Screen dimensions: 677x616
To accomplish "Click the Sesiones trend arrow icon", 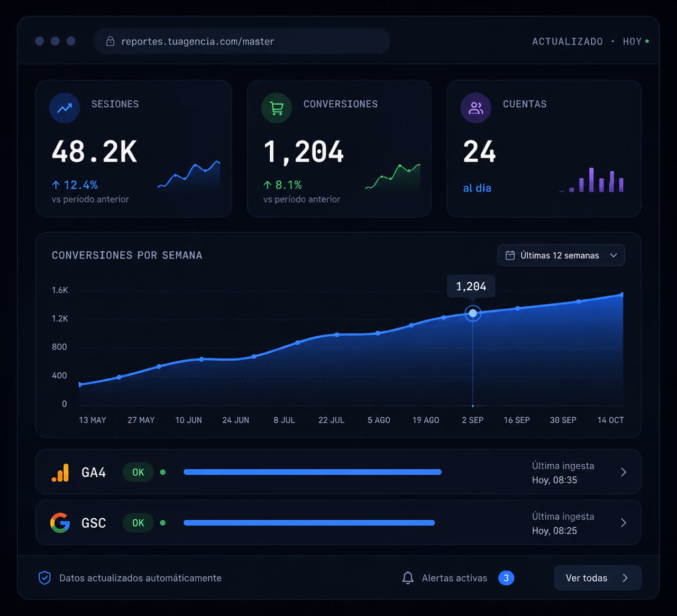I will coord(65,108).
